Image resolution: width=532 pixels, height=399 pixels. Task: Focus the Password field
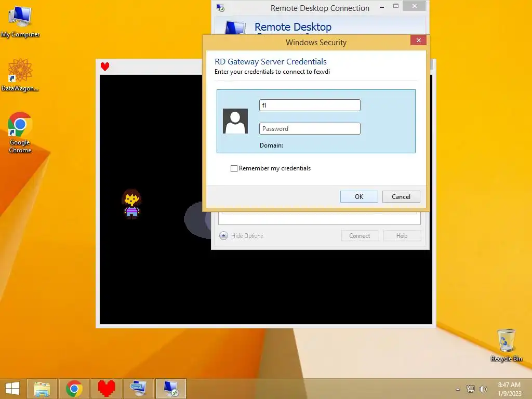(310, 129)
